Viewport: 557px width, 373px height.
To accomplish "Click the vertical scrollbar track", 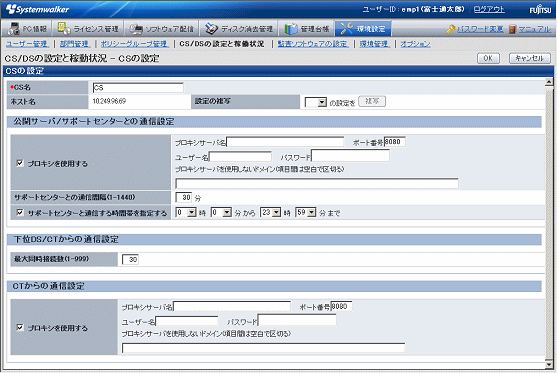I will point(549,223).
